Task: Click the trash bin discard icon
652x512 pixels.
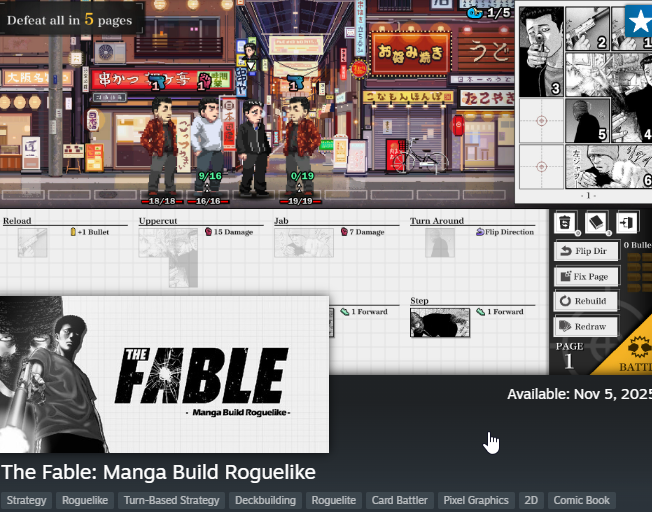Action: click(565, 223)
